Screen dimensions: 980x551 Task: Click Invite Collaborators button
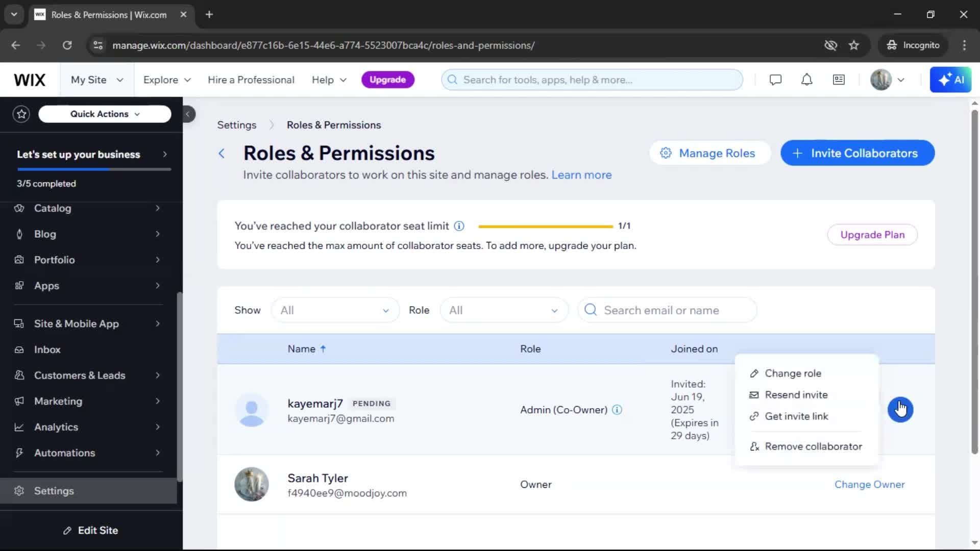(x=857, y=153)
